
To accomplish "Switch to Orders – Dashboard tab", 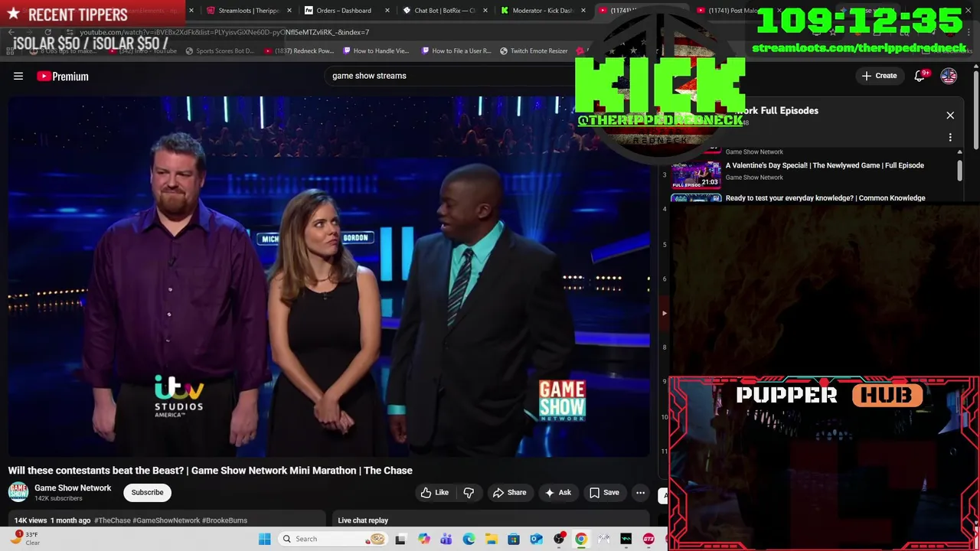I will 344,11.
